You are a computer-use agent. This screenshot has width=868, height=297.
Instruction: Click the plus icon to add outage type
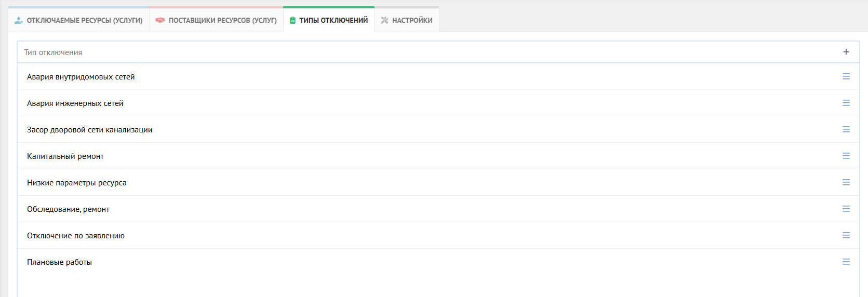click(846, 52)
